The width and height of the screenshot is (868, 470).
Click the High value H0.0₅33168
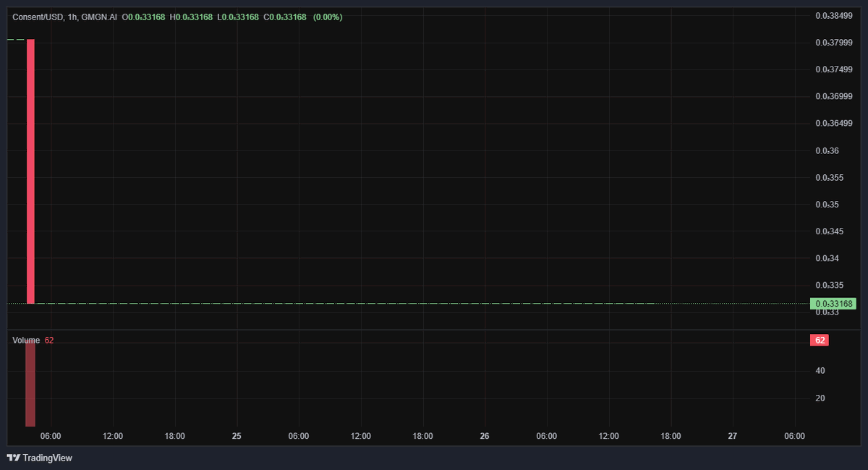191,17
